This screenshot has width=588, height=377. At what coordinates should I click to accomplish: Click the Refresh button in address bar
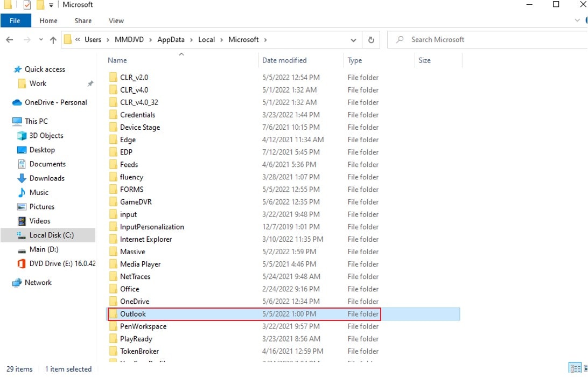point(371,40)
